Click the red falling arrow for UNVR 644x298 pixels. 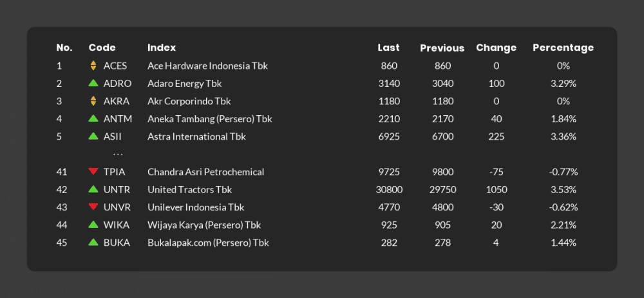click(x=93, y=207)
